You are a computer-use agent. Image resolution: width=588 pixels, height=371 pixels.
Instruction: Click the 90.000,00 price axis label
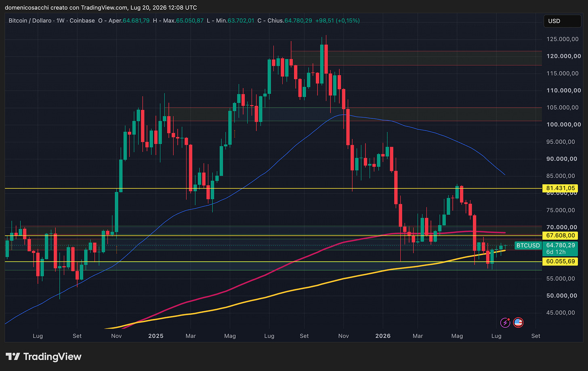562,159
